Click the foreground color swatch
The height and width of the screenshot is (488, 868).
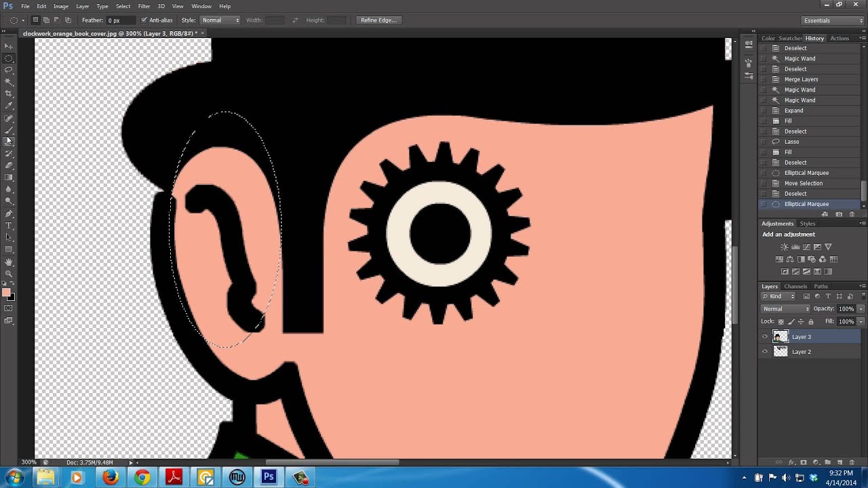(6, 292)
